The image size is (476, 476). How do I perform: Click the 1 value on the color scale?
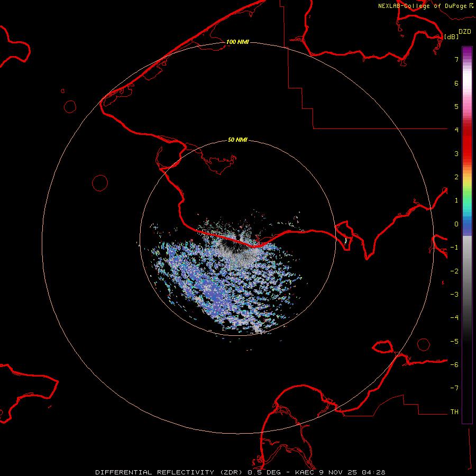(x=456, y=200)
